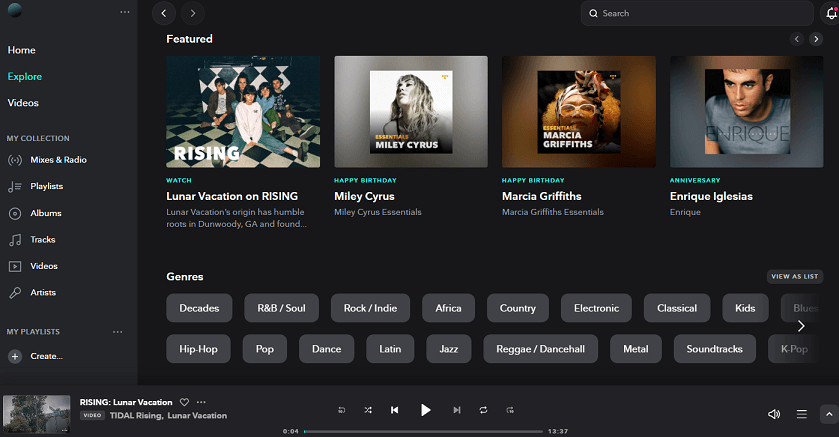
Task: Open Marcia Griffiths Essentials cover
Action: point(579,112)
